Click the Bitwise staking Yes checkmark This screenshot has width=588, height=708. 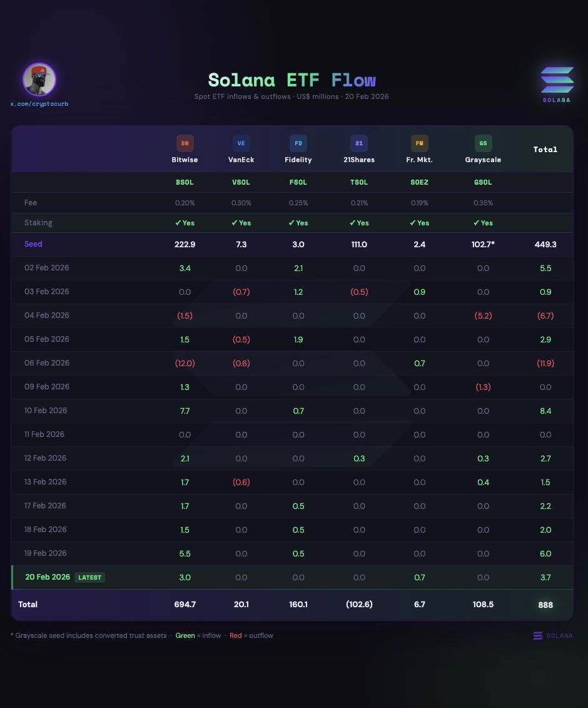coord(184,223)
